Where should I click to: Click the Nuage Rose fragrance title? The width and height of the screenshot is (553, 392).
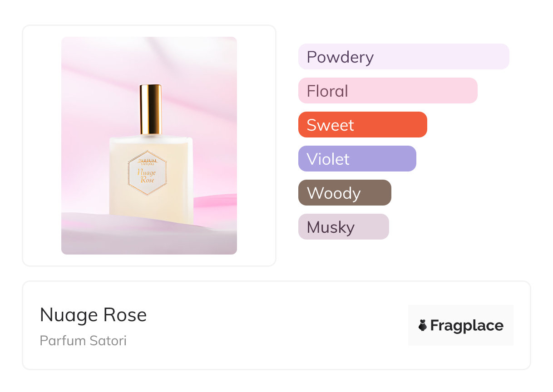pos(93,315)
